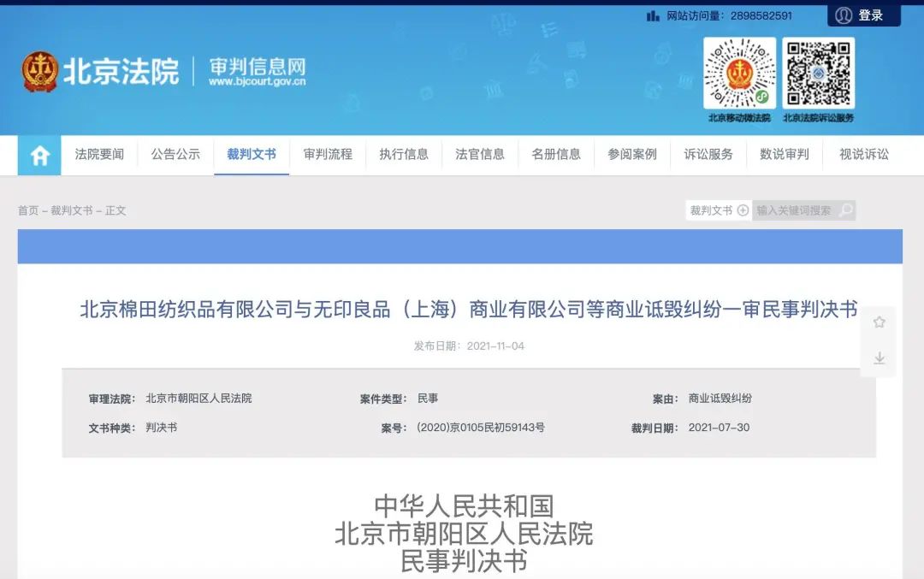Select the home icon tab
The image size is (924, 579).
tap(38, 155)
